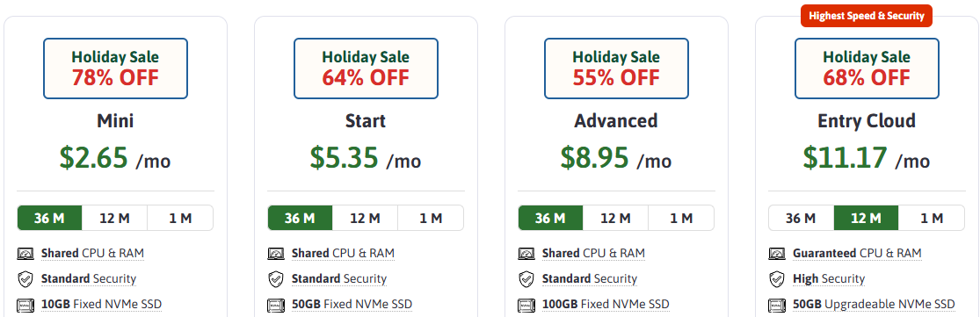This screenshot has width=980, height=317.
Task: Select 1 M billing for Start plan
Action: [x=431, y=219]
